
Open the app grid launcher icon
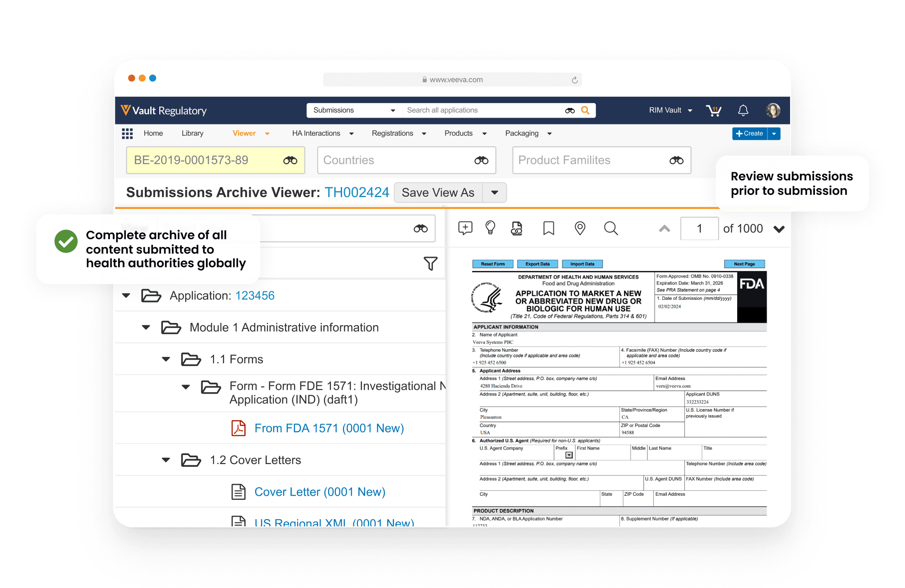coord(127,133)
